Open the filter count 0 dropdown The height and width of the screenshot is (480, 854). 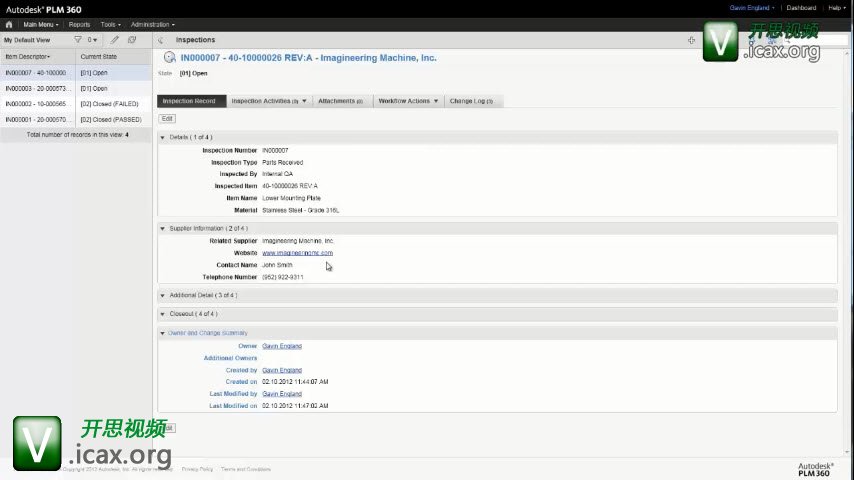(93, 40)
